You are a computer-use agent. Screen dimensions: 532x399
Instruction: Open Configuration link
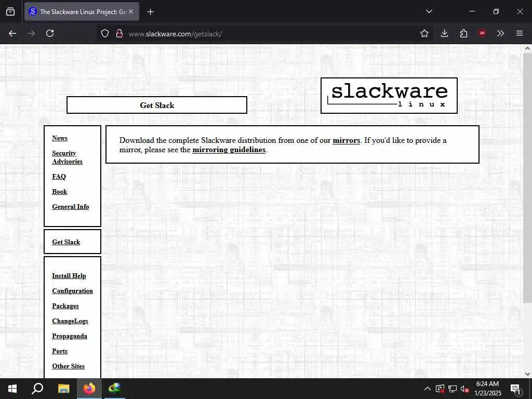pos(72,291)
